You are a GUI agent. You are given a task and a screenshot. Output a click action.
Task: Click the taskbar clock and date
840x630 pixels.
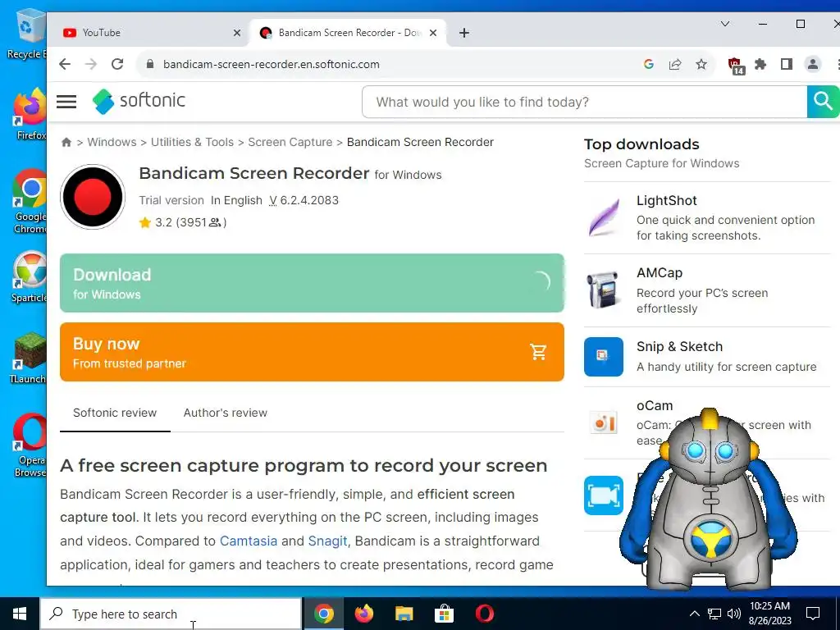769,614
